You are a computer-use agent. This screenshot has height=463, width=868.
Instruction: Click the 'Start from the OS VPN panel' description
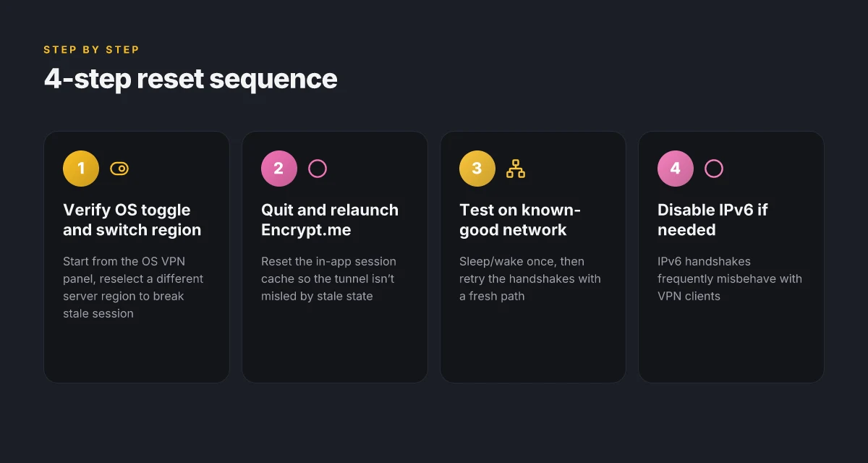[x=134, y=287]
